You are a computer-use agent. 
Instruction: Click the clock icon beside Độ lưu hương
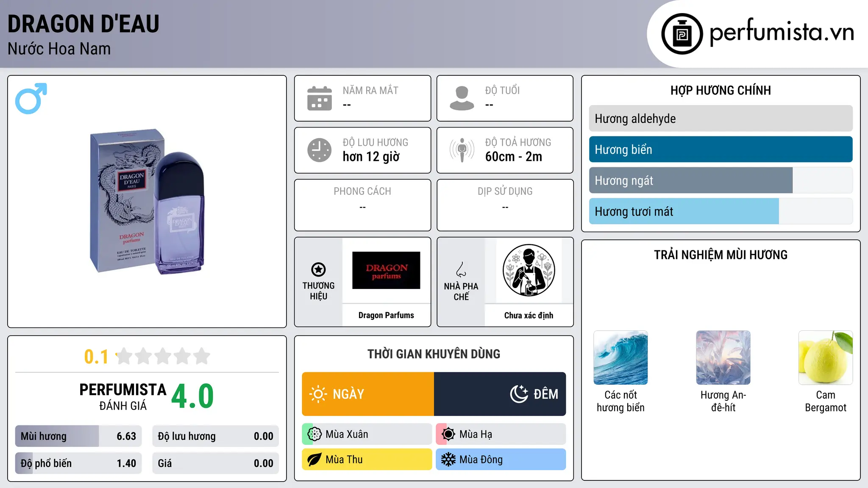click(x=320, y=150)
